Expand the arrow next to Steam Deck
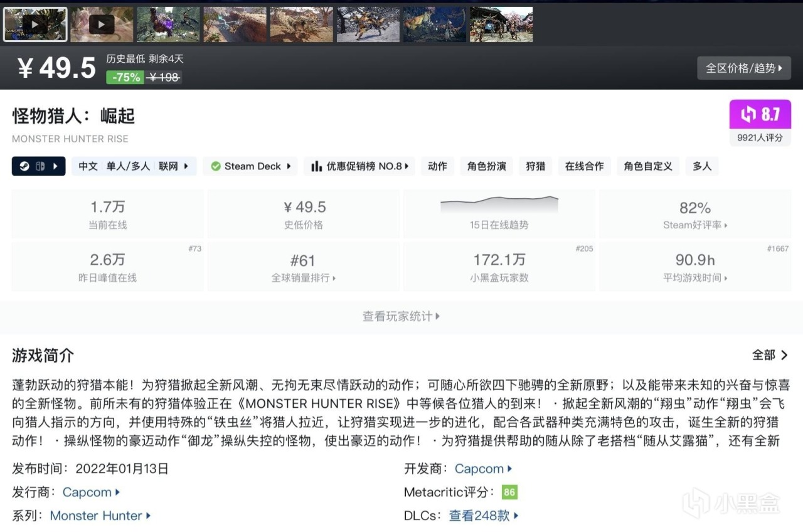 click(x=289, y=166)
